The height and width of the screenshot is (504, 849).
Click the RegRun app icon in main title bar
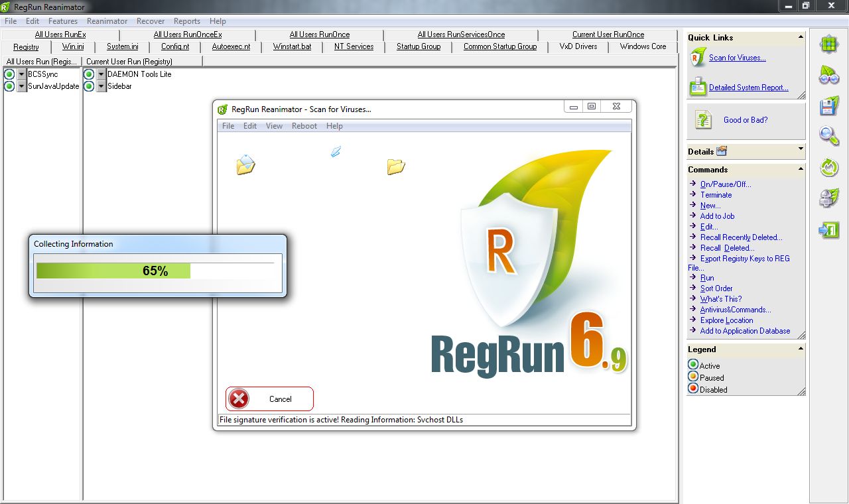coord(5,6)
